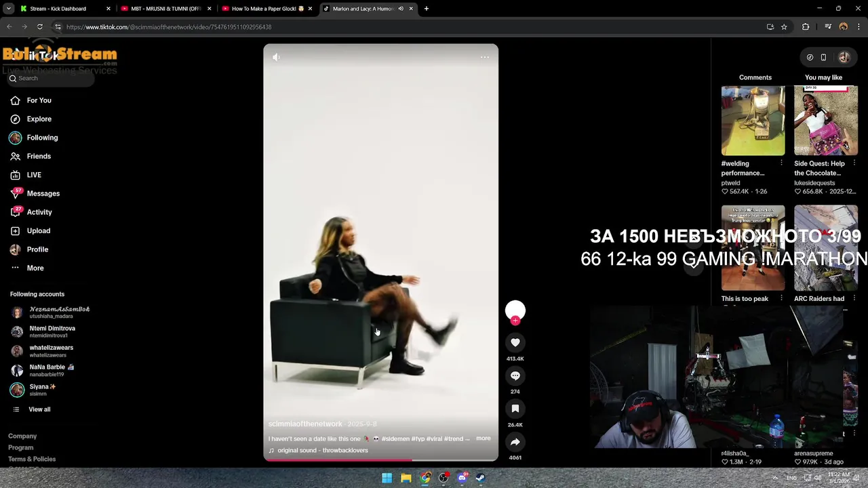Switch to the You may like tab
This screenshot has height=488, width=868.
[x=823, y=77]
